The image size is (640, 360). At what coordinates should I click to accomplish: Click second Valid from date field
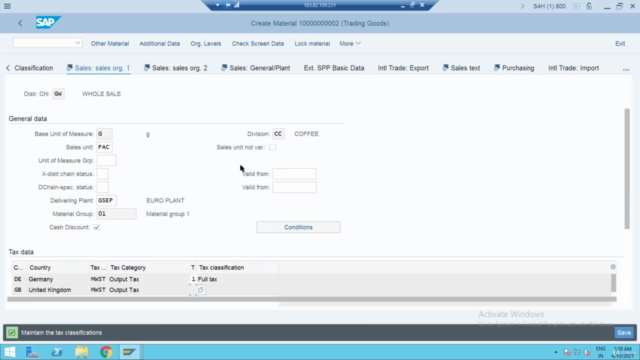pyautogui.click(x=294, y=187)
